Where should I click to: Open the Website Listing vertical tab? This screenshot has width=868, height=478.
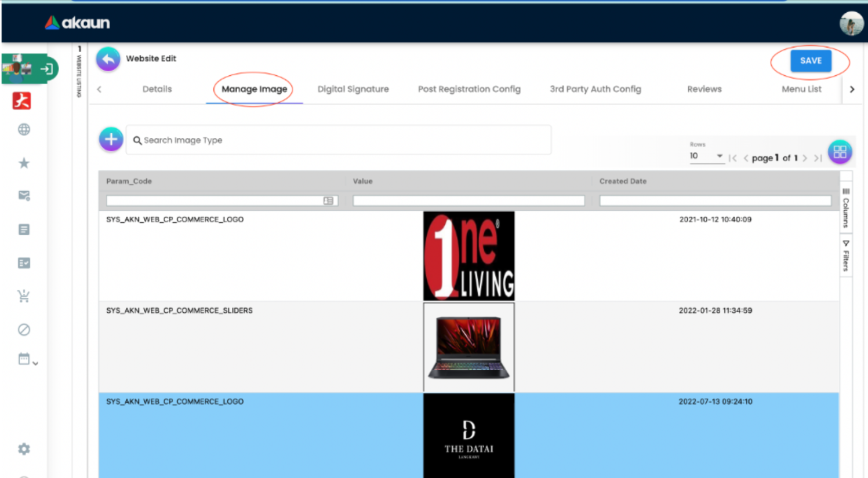pos(79,72)
